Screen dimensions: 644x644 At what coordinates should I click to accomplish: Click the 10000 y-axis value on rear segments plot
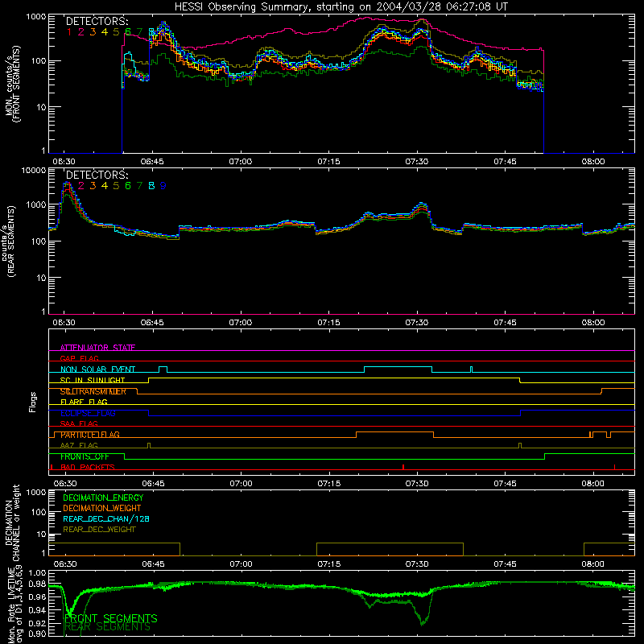pos(34,170)
